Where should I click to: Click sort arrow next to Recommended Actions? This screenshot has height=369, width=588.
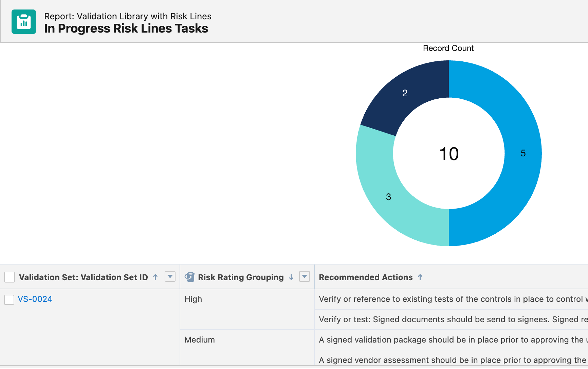tap(420, 277)
